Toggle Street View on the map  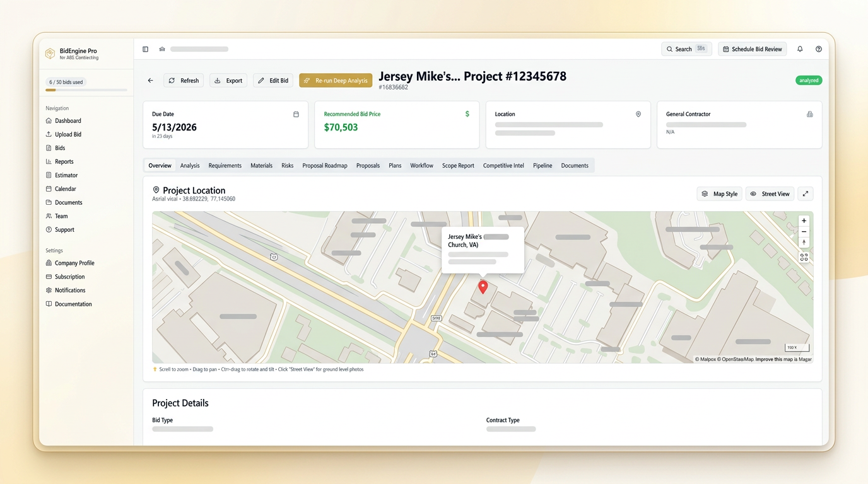point(770,194)
